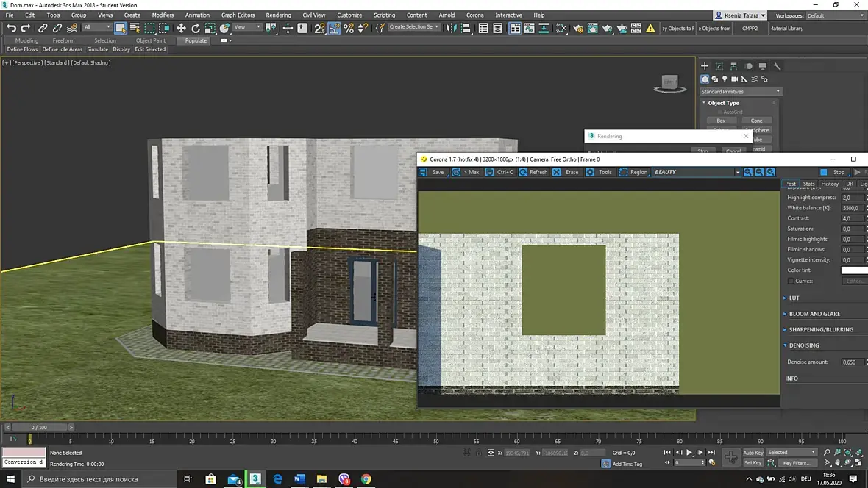Choose the Select and Rotate tool
Screen dimensions: 868x488
[x=196, y=28]
